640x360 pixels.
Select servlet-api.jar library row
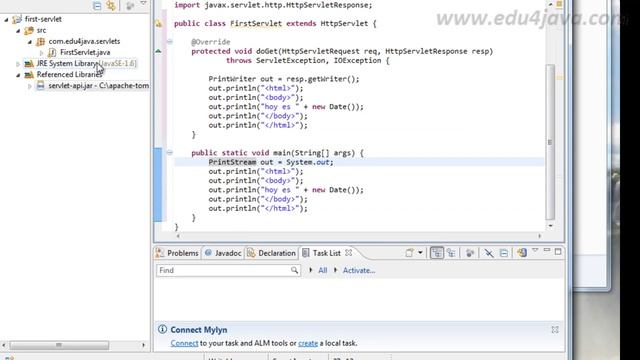click(98, 86)
